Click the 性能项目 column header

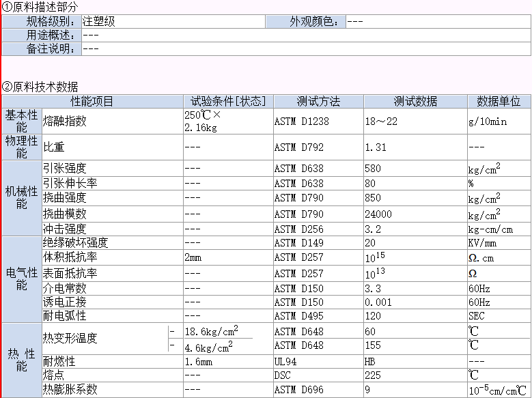coord(92,101)
